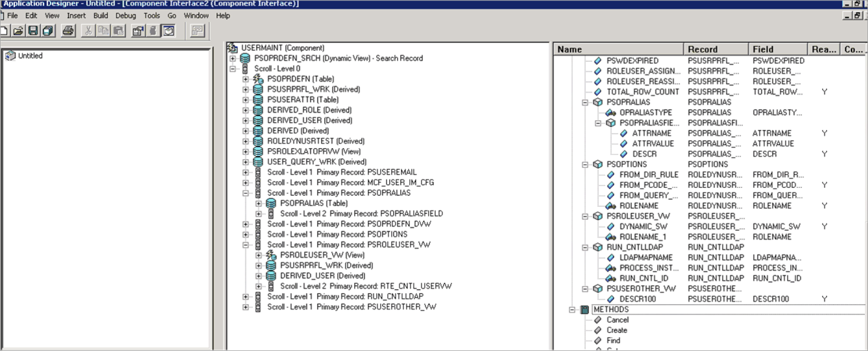868x351 pixels.
Task: Click the Co... column header
Action: [853, 49]
